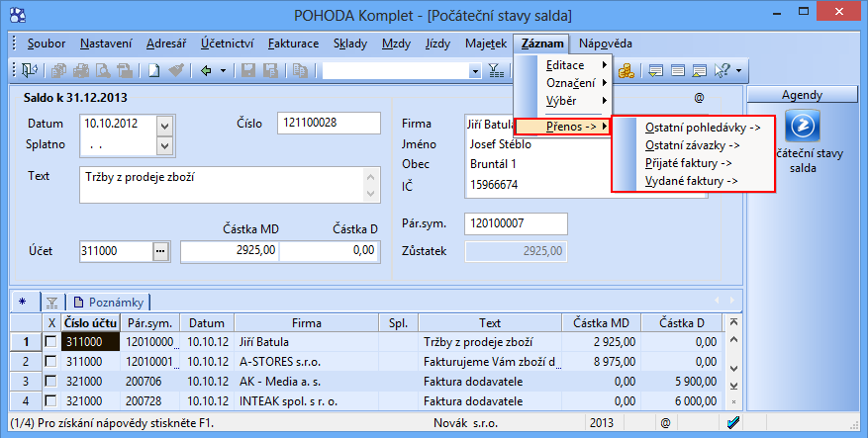Click the Částka MD amount field
This screenshot has height=438, width=868.
230,250
